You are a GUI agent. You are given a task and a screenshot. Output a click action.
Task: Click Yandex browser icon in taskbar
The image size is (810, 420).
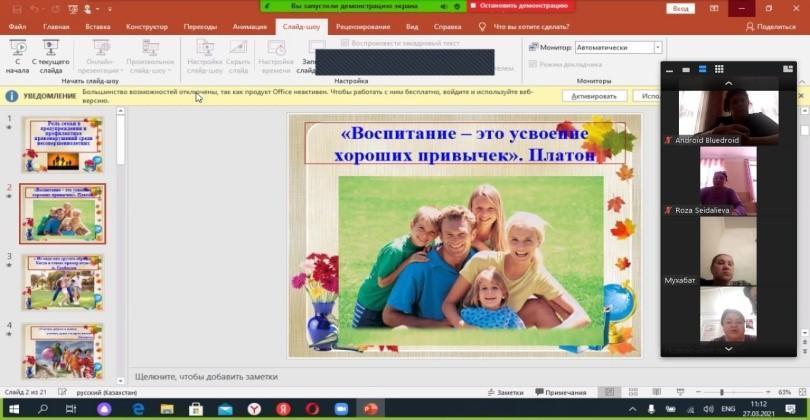click(254, 409)
